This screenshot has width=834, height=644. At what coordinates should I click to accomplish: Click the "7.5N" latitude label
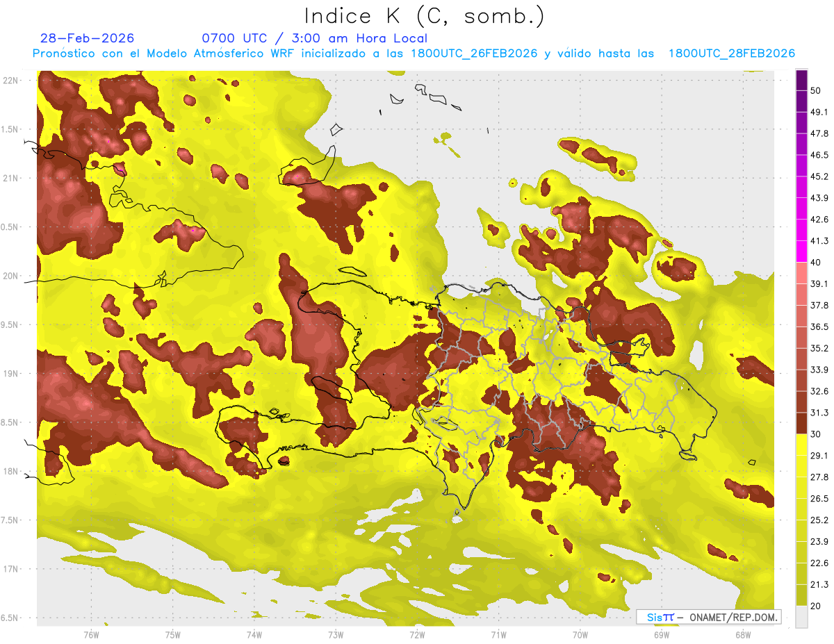point(10,520)
